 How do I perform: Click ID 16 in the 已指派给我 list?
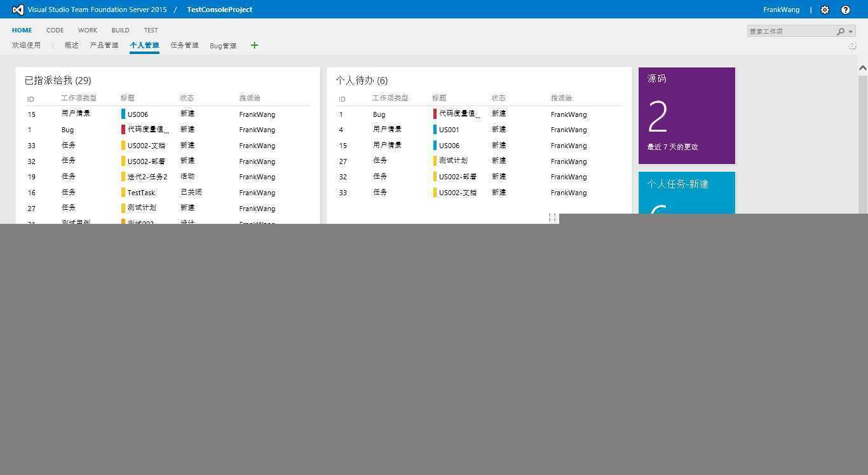pos(32,193)
